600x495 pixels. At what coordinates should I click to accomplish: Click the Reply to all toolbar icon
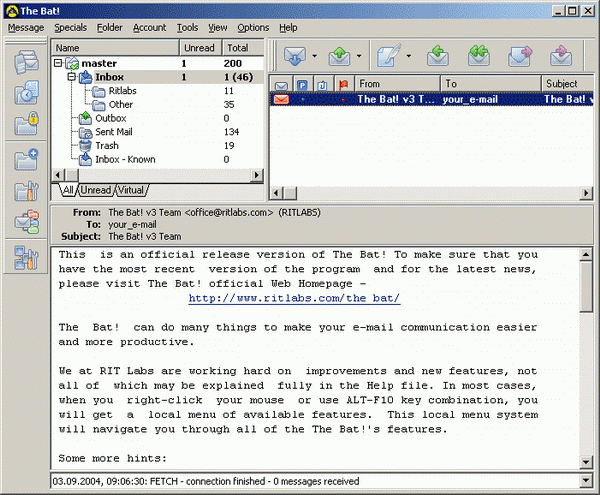(479, 56)
